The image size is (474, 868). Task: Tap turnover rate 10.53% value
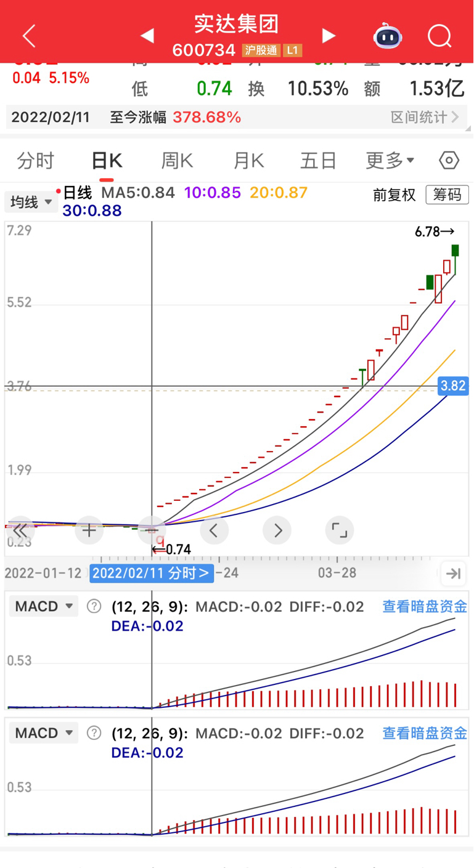click(x=318, y=89)
